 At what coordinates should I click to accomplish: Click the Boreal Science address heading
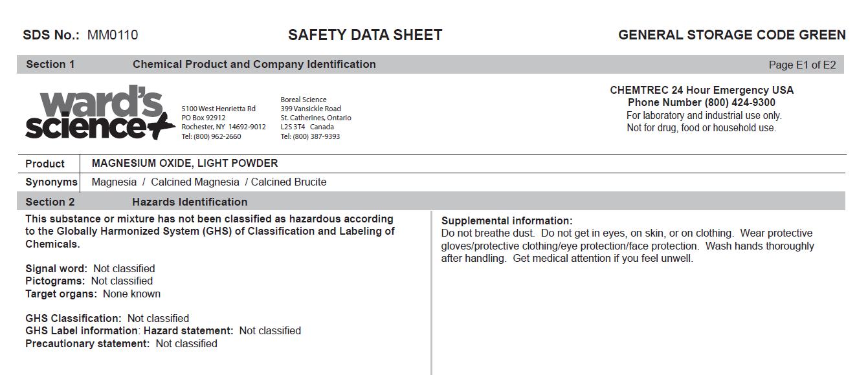[304, 100]
